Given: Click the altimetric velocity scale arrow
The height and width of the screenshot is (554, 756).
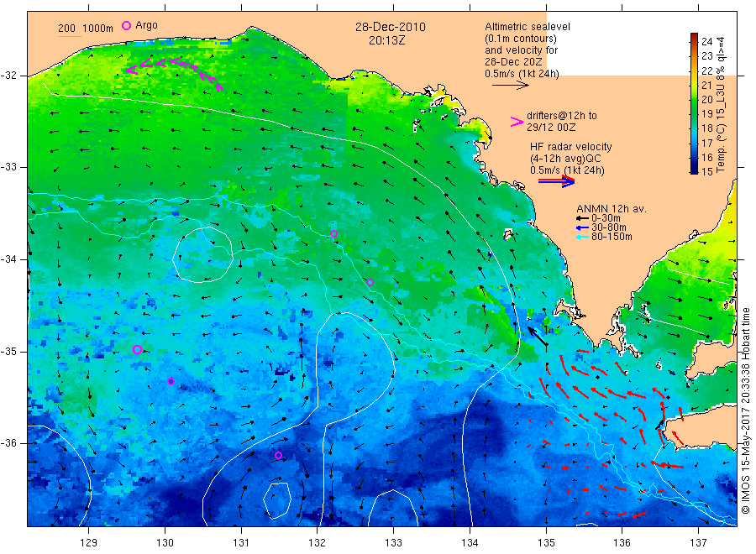Looking at the screenshot, I should (511, 86).
